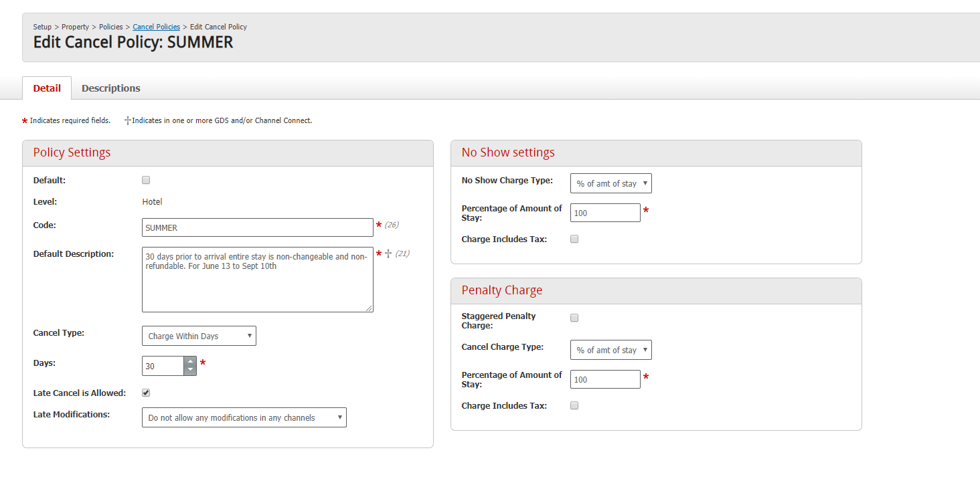Image resolution: width=980 pixels, height=497 pixels.
Task: Click the Penalty Charge panel heading
Action: point(502,290)
